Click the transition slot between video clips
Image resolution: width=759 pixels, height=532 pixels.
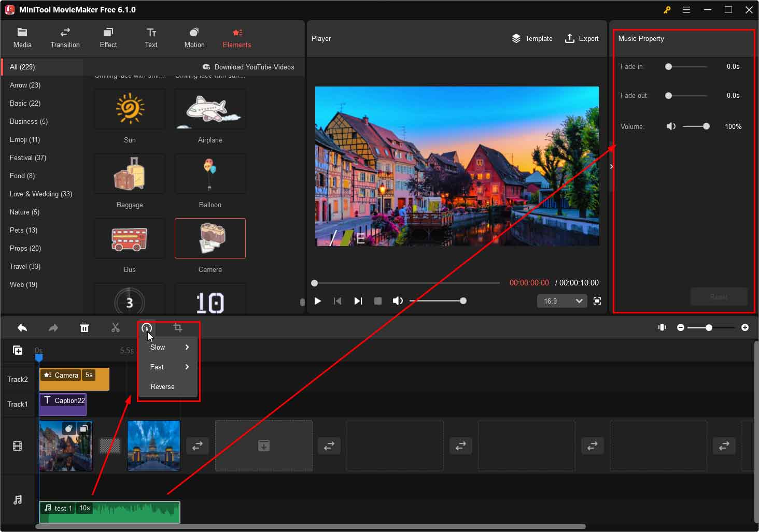[110, 445]
